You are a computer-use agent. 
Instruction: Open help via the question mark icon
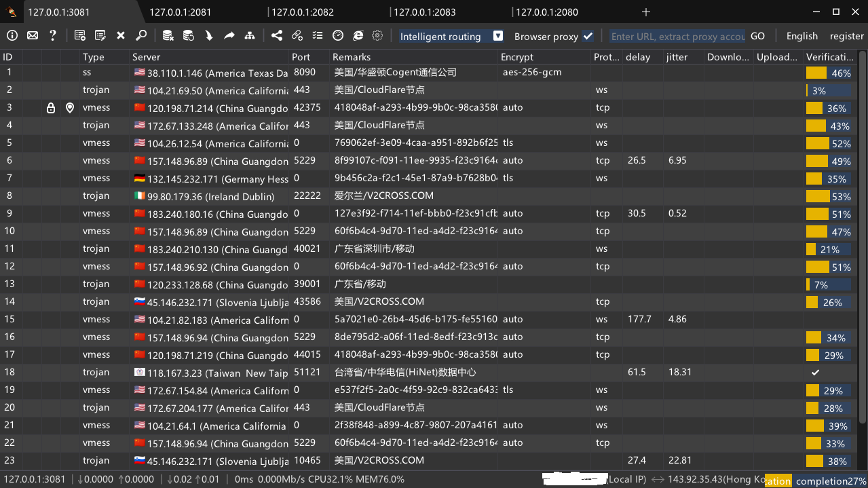(53, 36)
